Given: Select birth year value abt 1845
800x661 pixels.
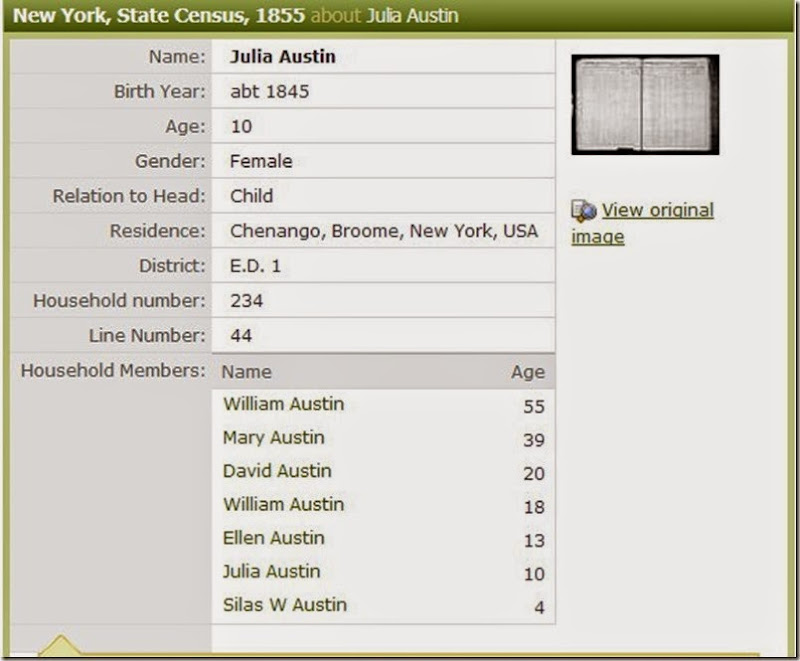Looking at the screenshot, I should [269, 92].
